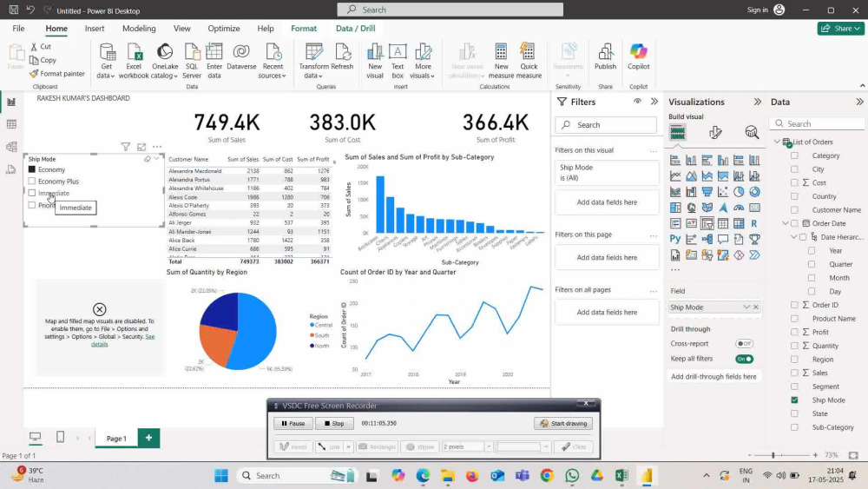Click the Data pane search field

tap(817, 123)
